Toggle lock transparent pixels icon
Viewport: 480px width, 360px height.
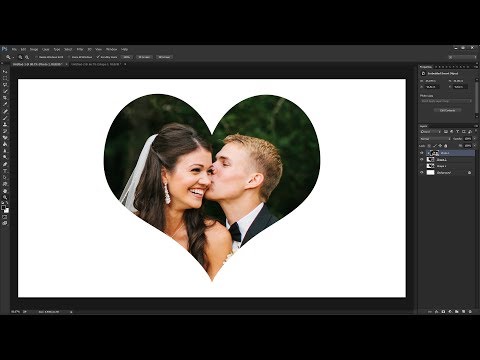(429, 146)
